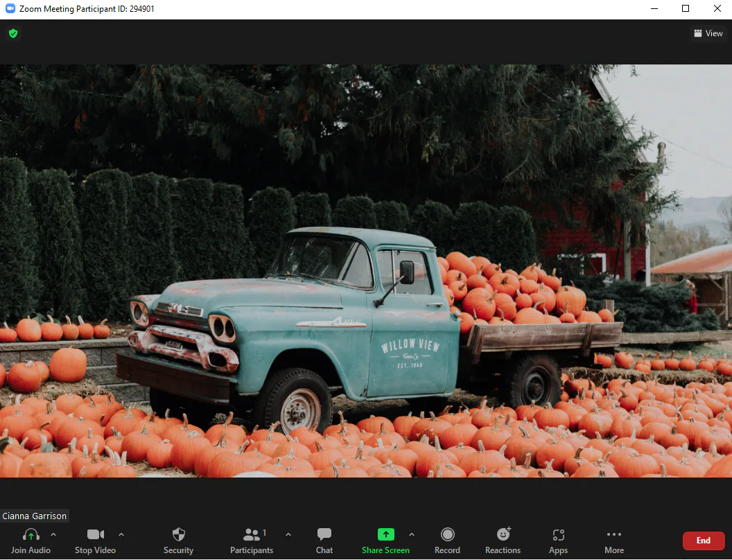
Task: Click the Zoom logo in title bar
Action: point(10,8)
